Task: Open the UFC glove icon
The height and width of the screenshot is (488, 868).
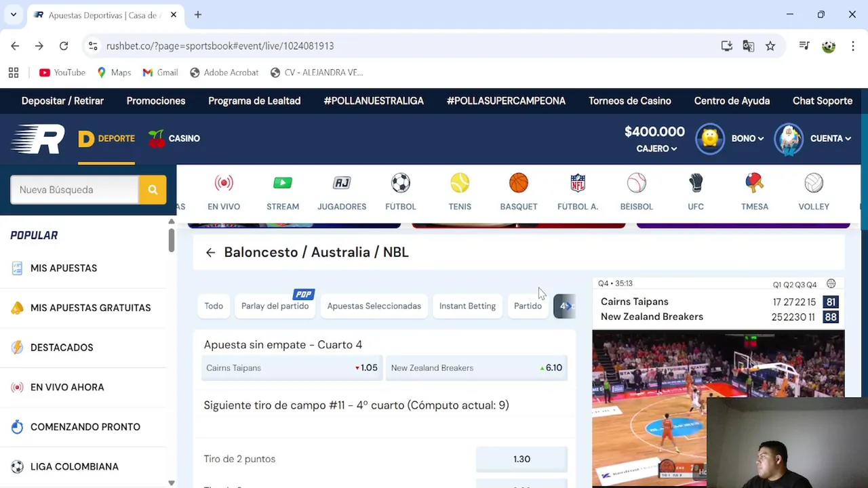Action: pyautogui.click(x=696, y=183)
